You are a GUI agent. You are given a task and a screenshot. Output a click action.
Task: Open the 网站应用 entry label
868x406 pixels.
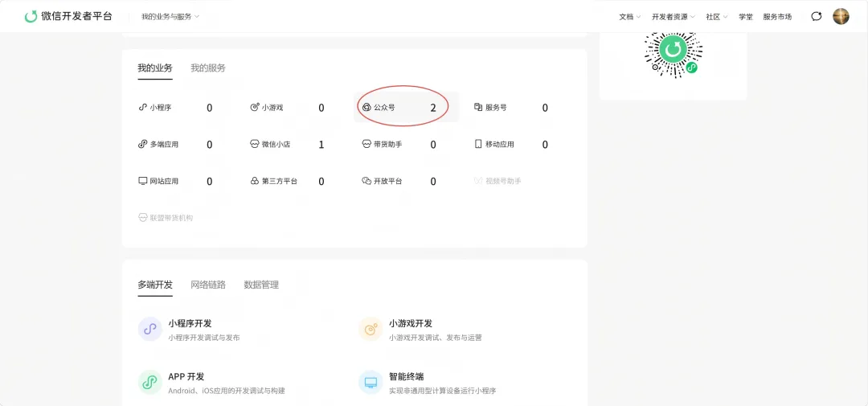pyautogui.click(x=165, y=181)
